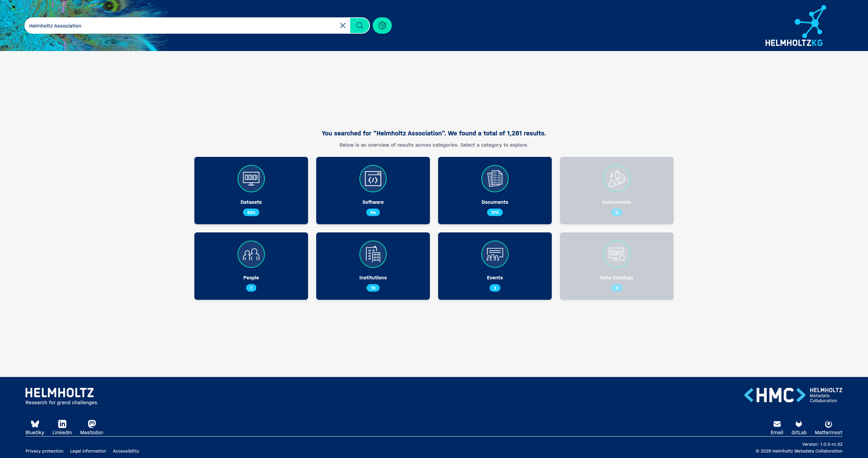Open the Datasets category card
Viewport: 868px width, 458px height.
click(x=251, y=190)
